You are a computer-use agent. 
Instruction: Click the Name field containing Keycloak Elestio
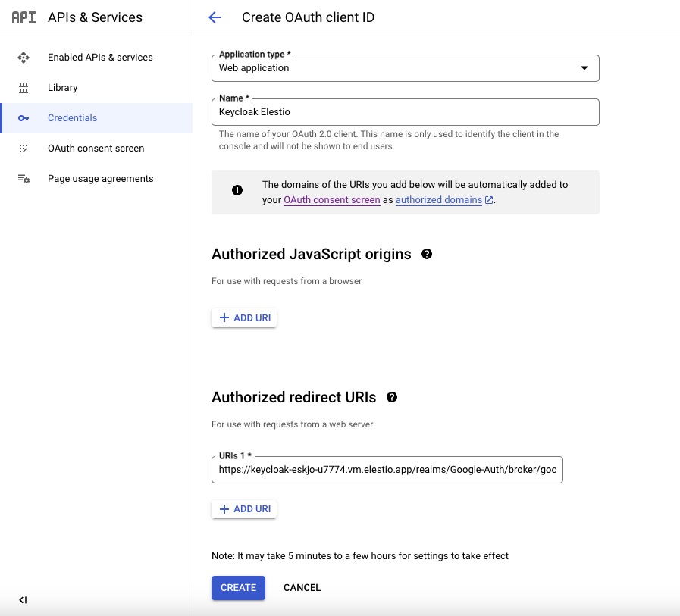405,112
